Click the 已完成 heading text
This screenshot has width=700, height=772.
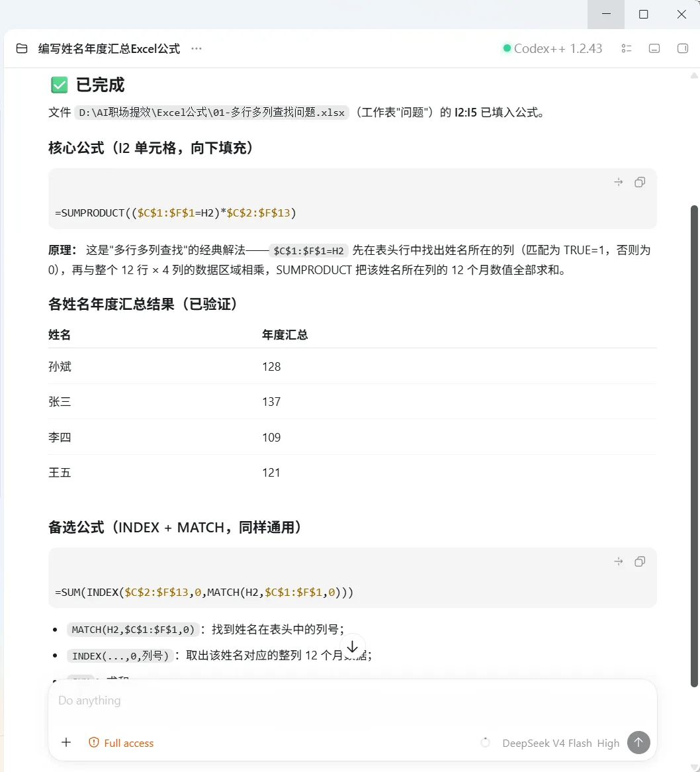[x=100, y=85]
